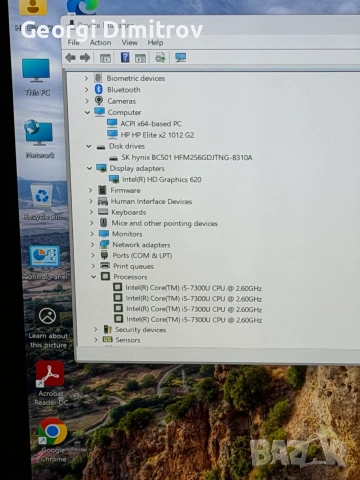Expand the Biometric devices node

[86, 78]
